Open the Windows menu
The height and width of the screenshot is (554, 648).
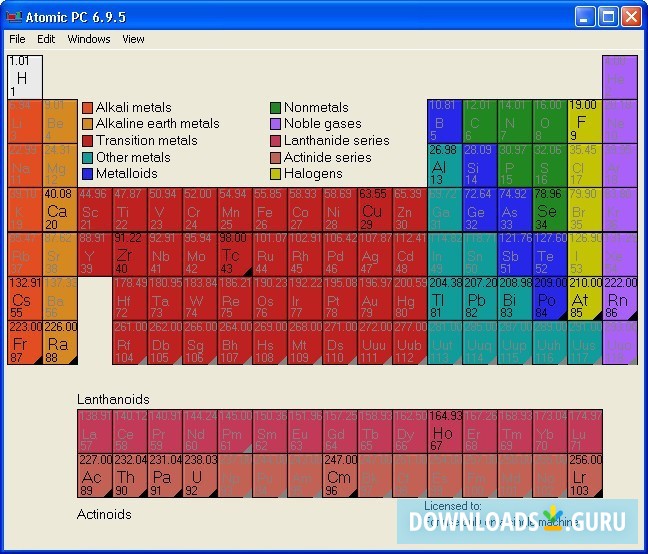89,39
